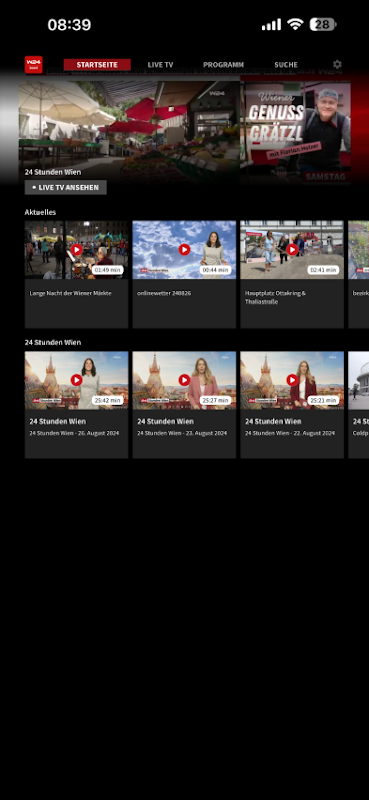Play the onlinewetter 240826 video
This screenshot has height=800, width=369.
184,249
